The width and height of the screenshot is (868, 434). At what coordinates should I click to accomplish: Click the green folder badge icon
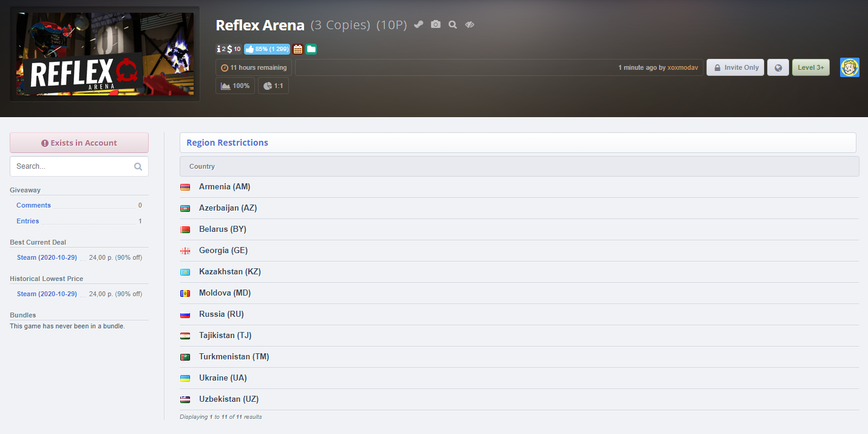click(x=311, y=49)
